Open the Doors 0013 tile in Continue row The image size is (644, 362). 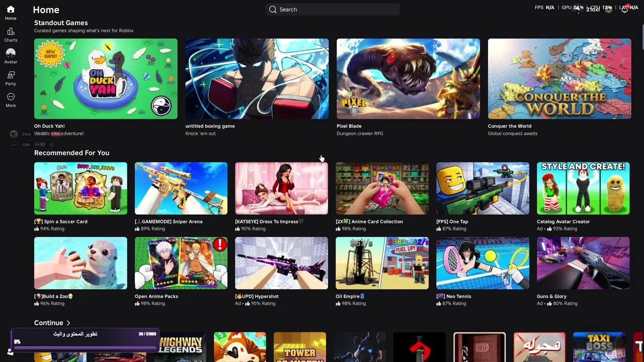(479, 347)
